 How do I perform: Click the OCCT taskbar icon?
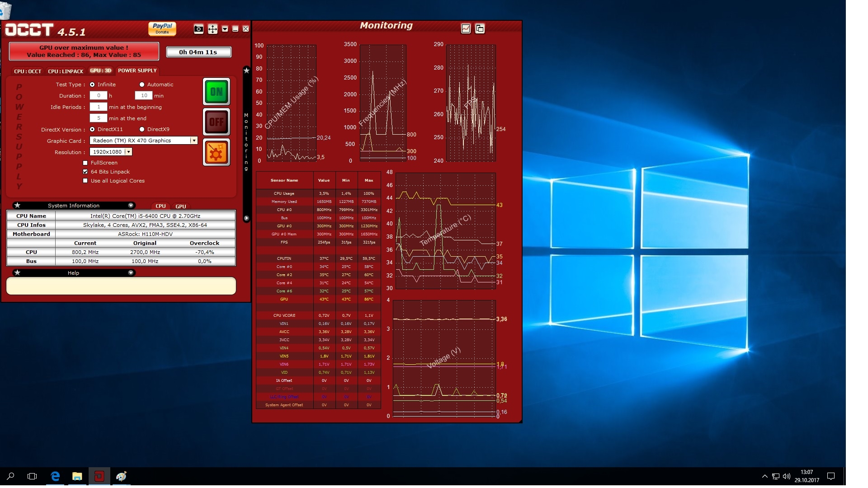click(99, 476)
